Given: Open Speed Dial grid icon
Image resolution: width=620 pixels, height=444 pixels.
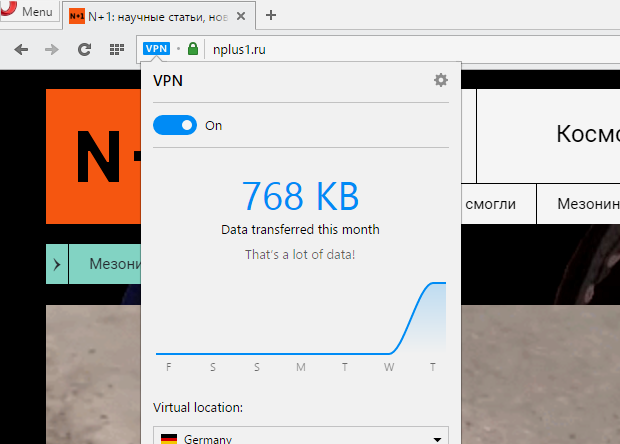Looking at the screenshot, I should pyautogui.click(x=117, y=49).
